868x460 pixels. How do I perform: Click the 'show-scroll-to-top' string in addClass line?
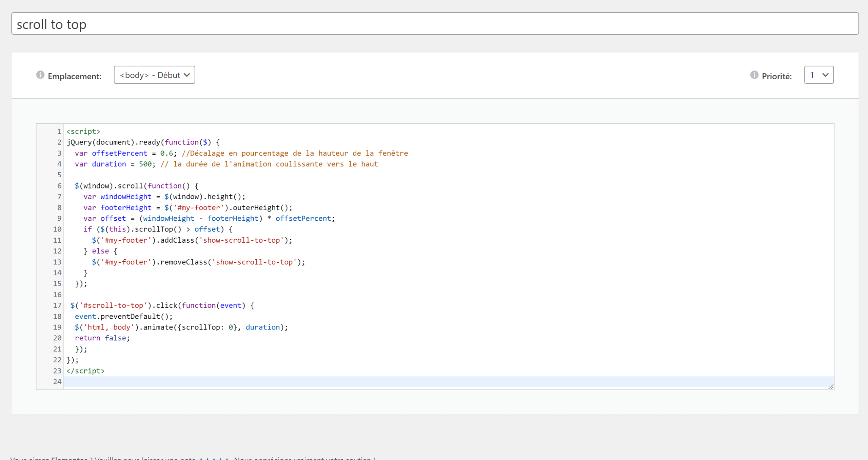[241, 240]
